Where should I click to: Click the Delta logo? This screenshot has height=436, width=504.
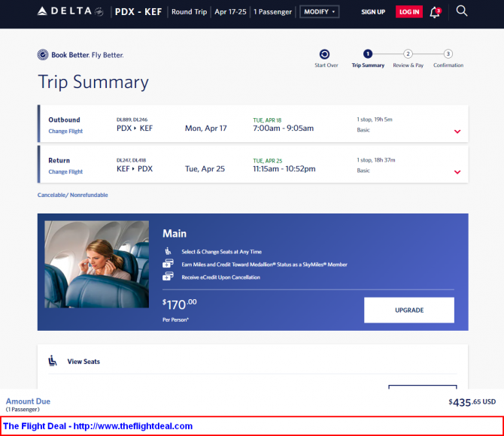tap(70, 11)
